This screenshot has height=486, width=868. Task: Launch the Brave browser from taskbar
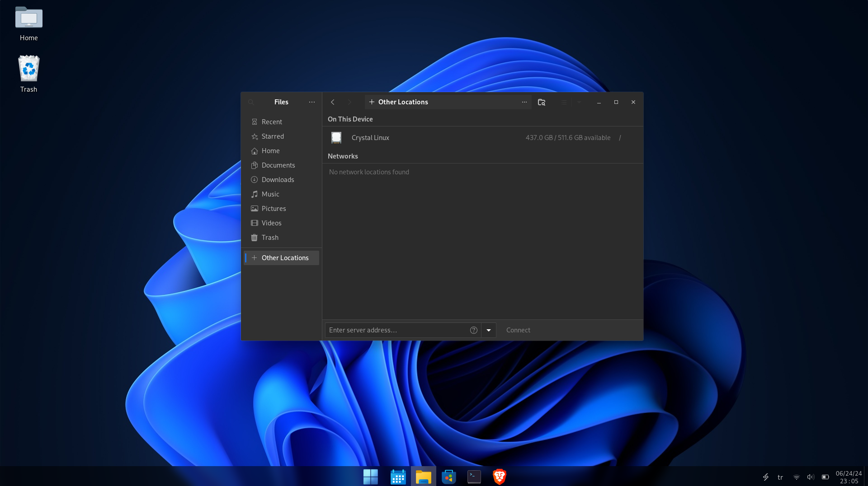(500, 477)
